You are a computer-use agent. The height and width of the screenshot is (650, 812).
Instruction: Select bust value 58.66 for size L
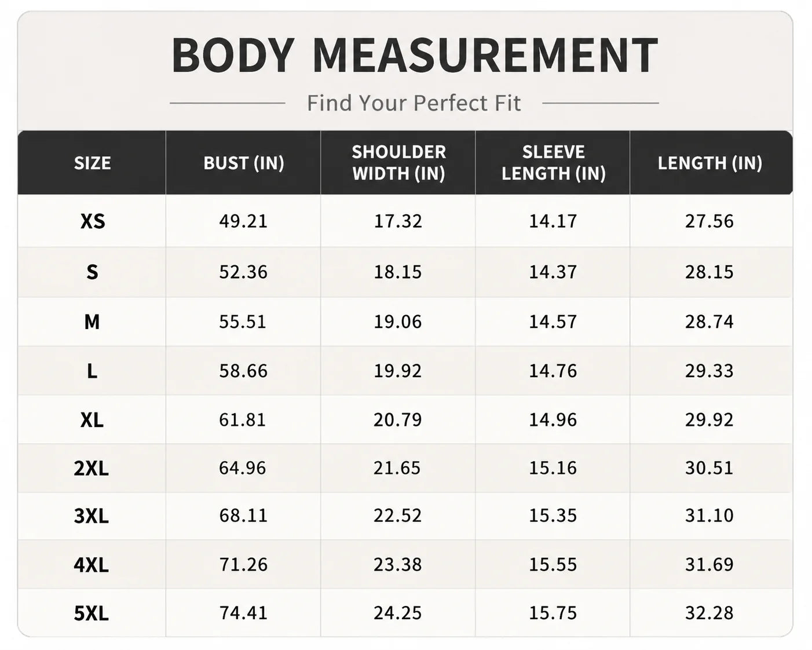pos(243,371)
